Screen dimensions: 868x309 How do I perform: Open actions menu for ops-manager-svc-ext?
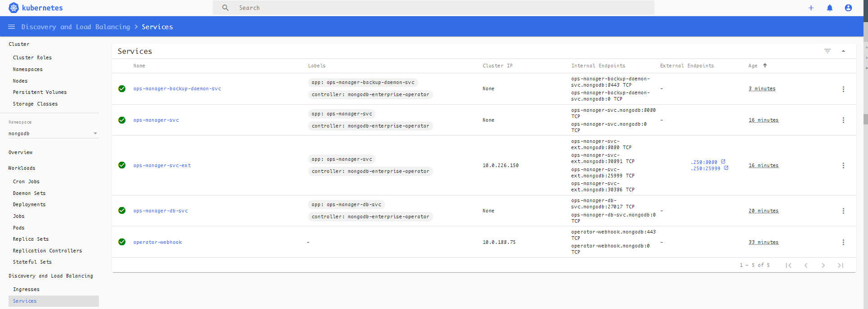(843, 166)
